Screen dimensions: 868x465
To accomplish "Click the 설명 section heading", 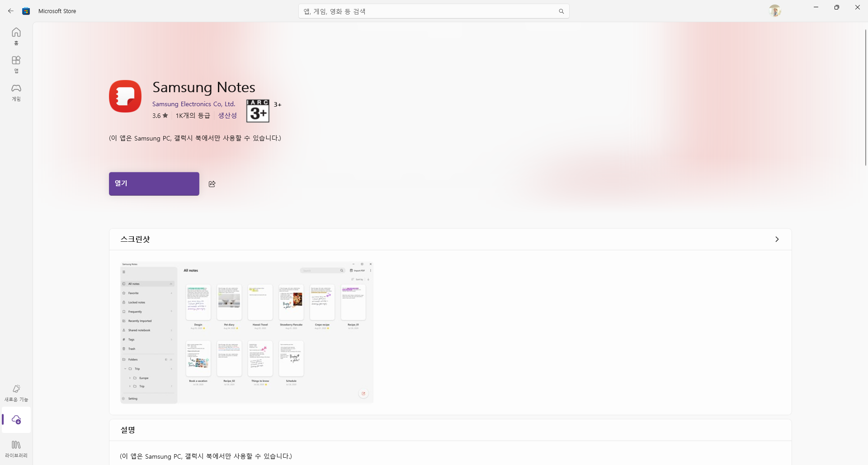I will point(128,430).
